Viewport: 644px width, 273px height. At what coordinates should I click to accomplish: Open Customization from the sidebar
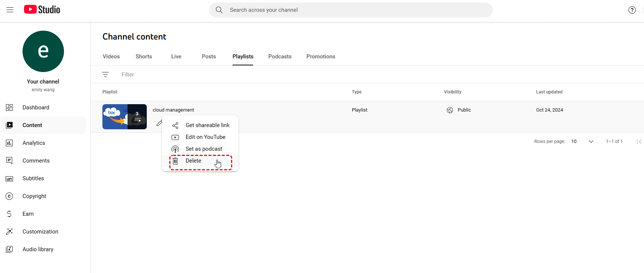[40, 232]
